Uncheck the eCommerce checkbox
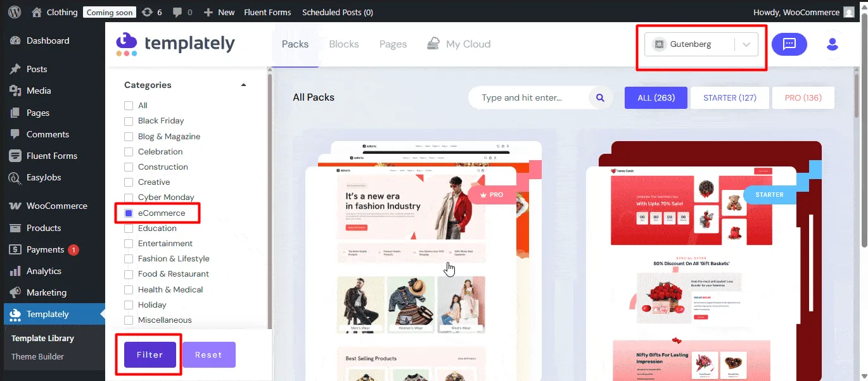868x381 pixels. click(x=129, y=213)
